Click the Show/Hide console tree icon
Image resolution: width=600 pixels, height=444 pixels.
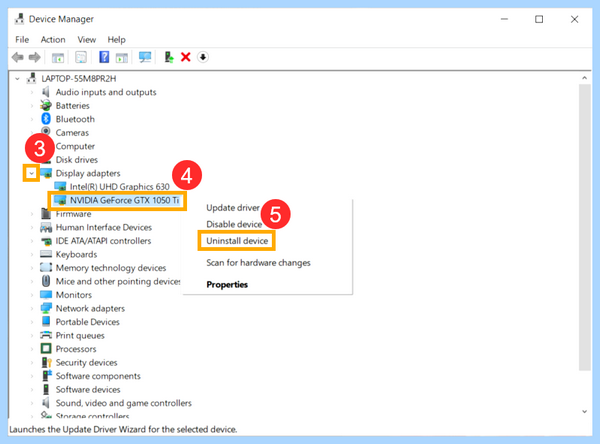pyautogui.click(x=58, y=58)
